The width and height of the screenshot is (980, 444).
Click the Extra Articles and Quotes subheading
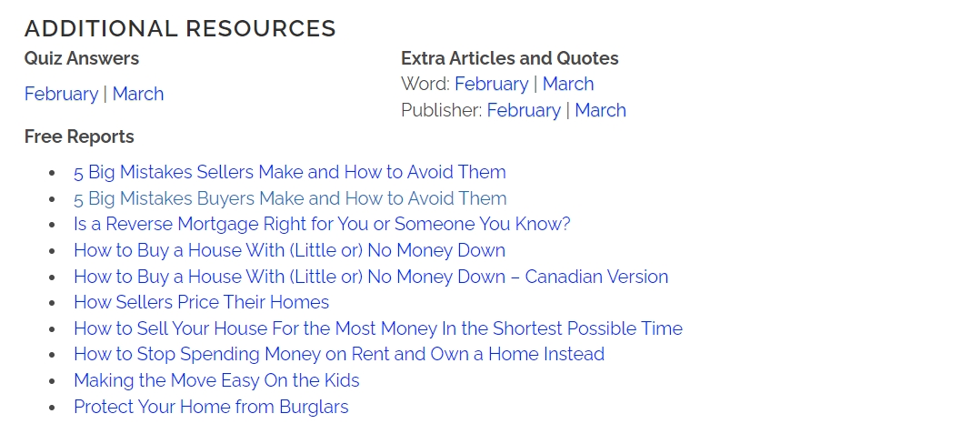(x=509, y=58)
